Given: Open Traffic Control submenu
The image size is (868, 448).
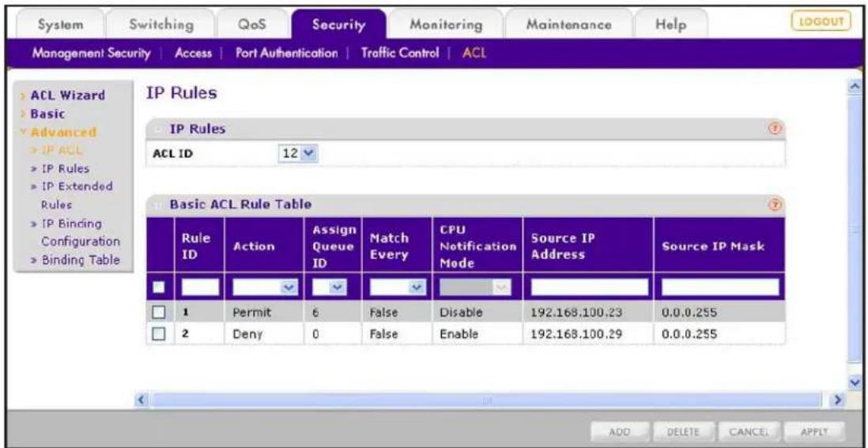Looking at the screenshot, I should (400, 54).
